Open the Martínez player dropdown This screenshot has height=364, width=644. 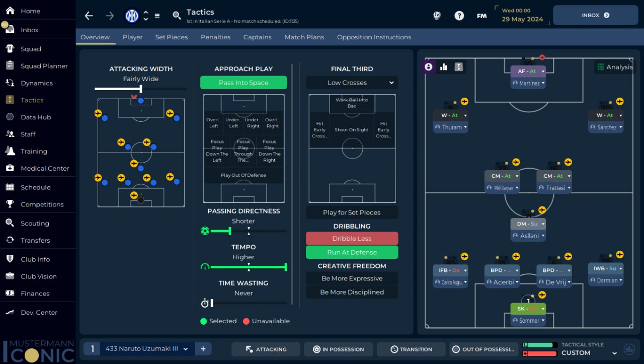click(x=528, y=83)
